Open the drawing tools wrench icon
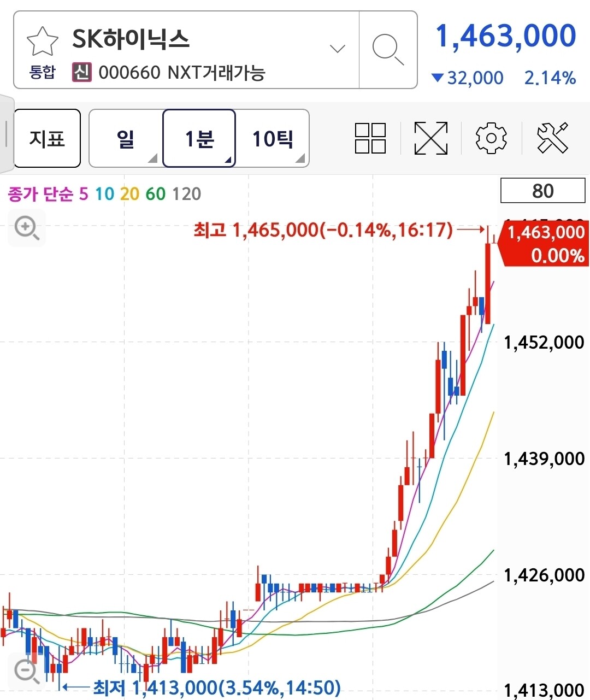Viewport: 590px width, 700px height. click(552, 138)
